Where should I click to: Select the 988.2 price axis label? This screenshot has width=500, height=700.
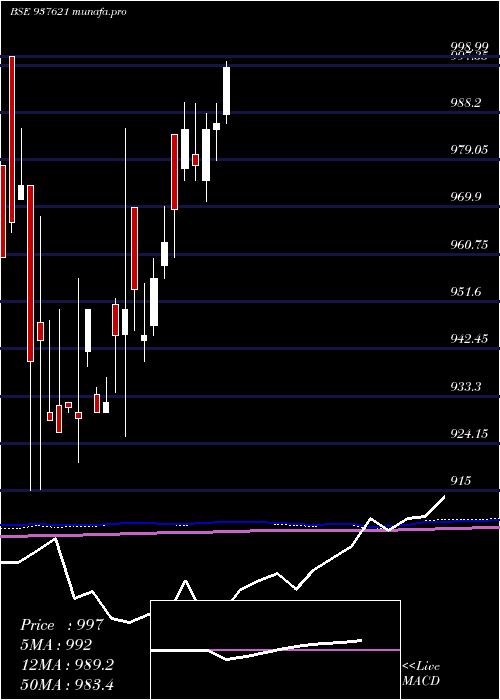[x=466, y=103]
